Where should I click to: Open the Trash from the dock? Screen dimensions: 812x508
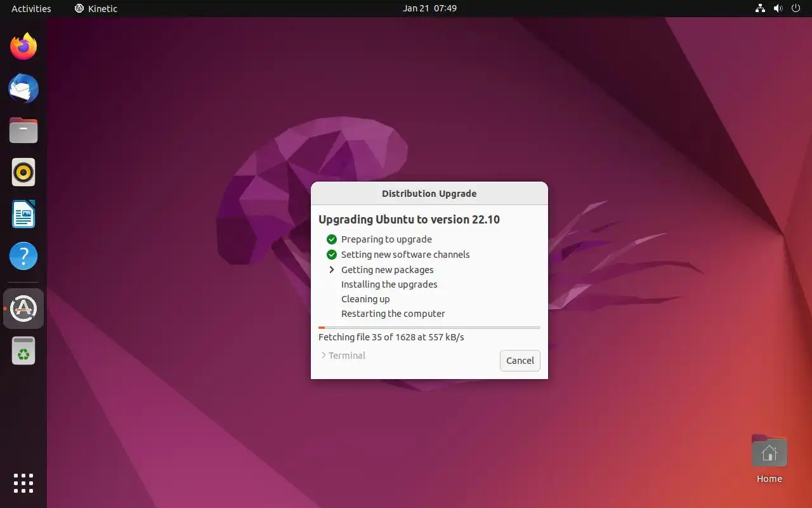(x=23, y=351)
